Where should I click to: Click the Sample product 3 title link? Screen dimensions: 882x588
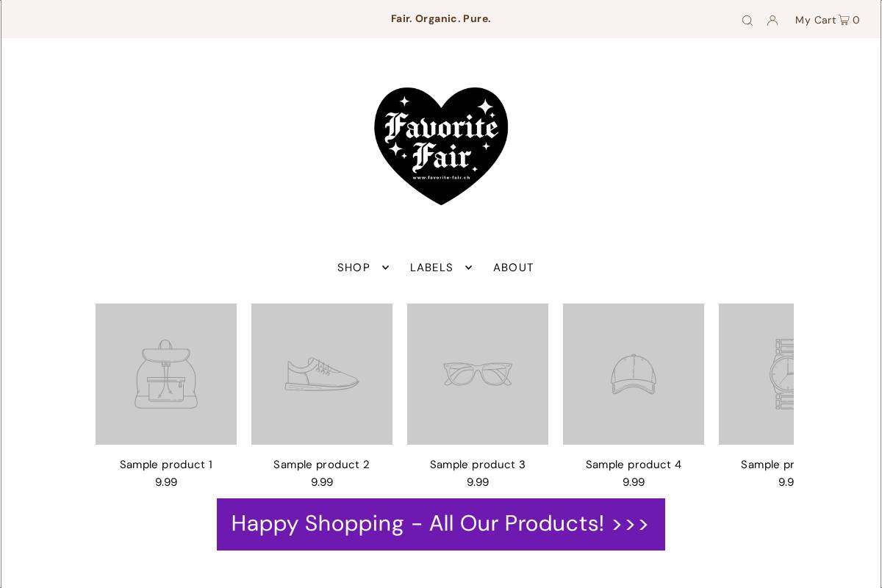tap(478, 465)
